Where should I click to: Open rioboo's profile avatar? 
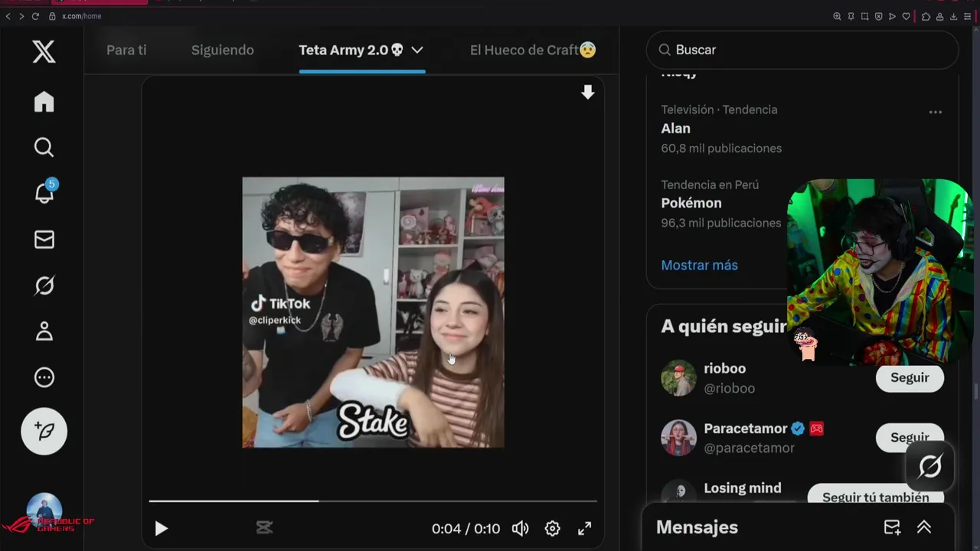point(678,378)
